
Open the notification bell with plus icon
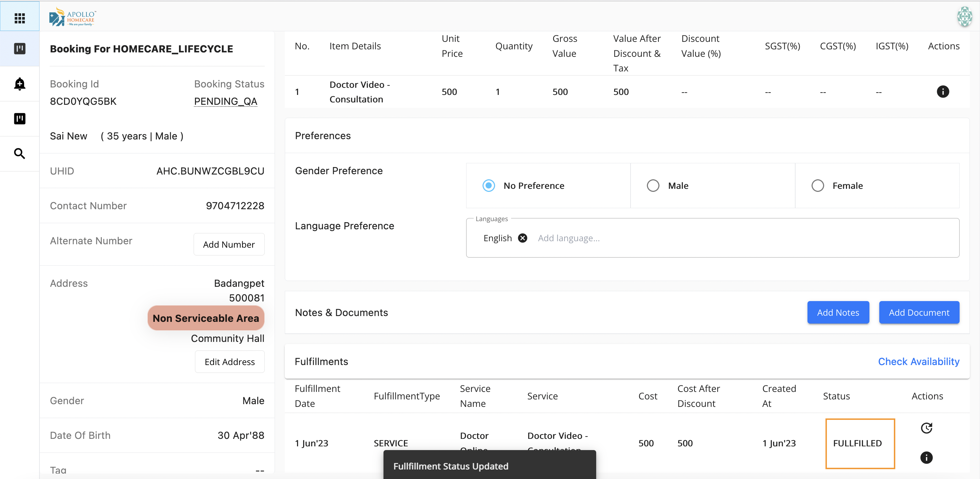(19, 84)
